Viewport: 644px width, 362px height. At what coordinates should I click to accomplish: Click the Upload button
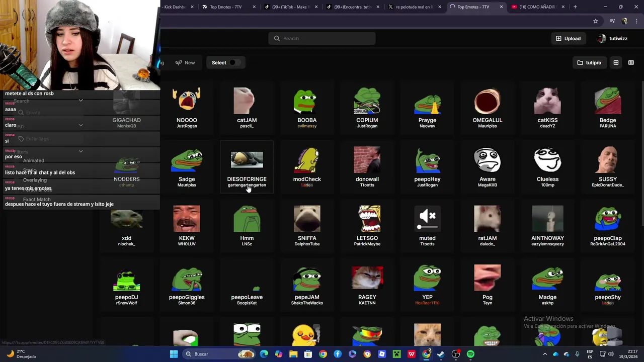pos(569,38)
